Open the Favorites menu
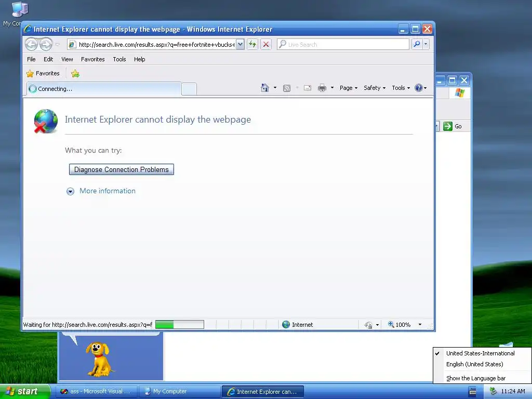 (x=92, y=59)
